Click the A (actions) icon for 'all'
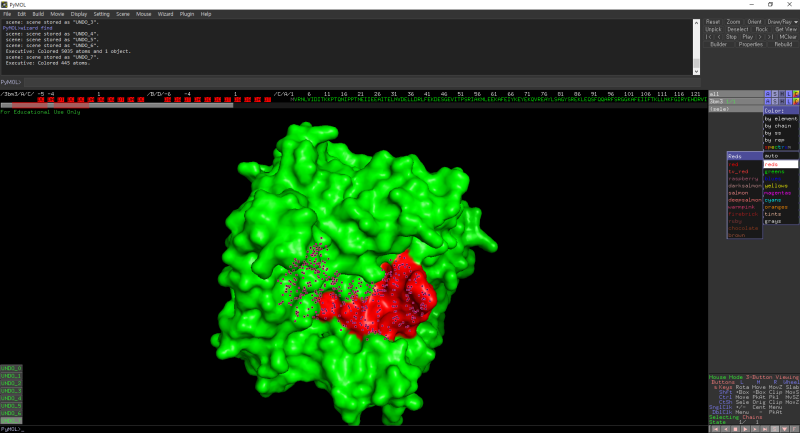 tap(768, 94)
